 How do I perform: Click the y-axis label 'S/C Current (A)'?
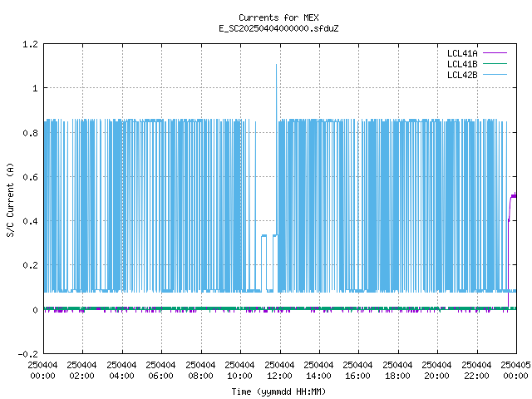(x=10, y=199)
